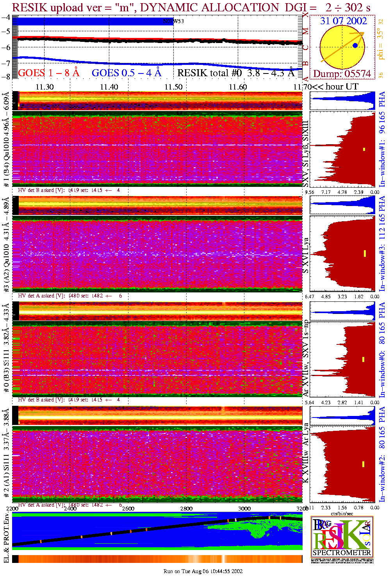Screen dimensions: 392x577
Task: Click the 11.50 hour UT tick label
Action: pyautogui.click(x=173, y=87)
